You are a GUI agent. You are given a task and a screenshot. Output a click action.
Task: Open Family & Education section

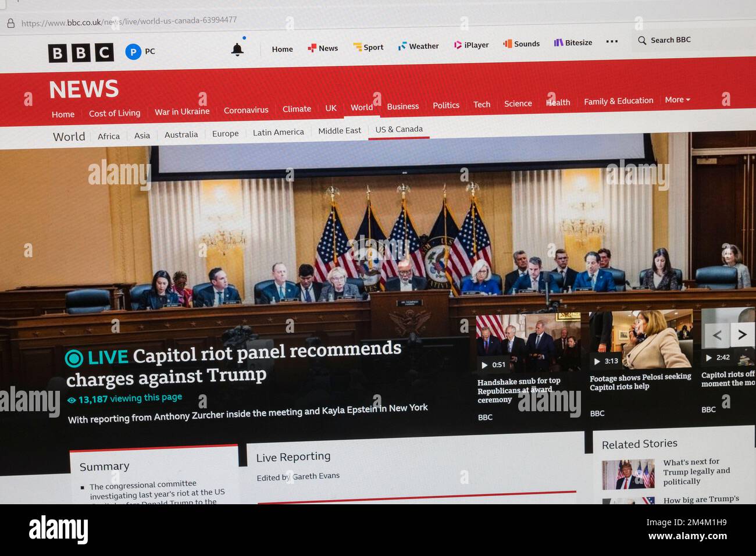619,101
